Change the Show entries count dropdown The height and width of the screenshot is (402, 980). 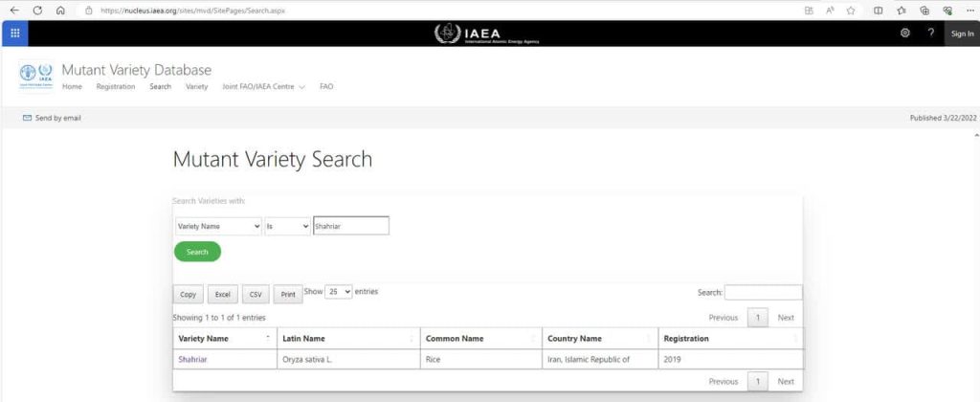[339, 291]
